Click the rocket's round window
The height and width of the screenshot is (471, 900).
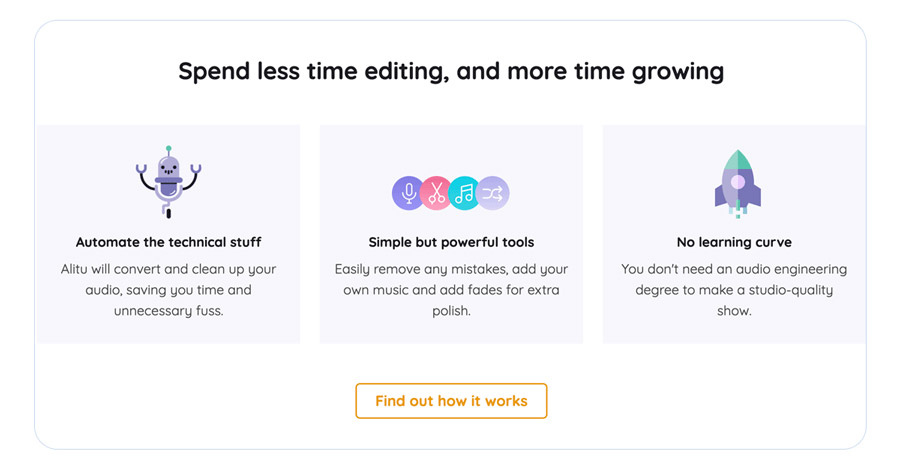[737, 182]
